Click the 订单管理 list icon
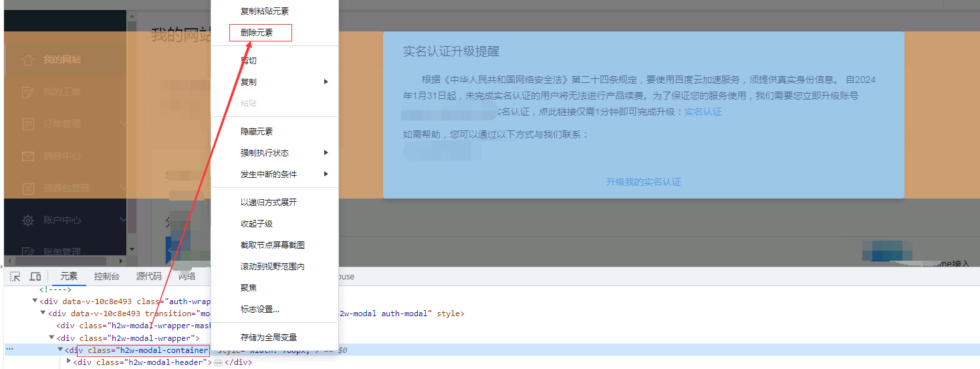 [x=27, y=124]
